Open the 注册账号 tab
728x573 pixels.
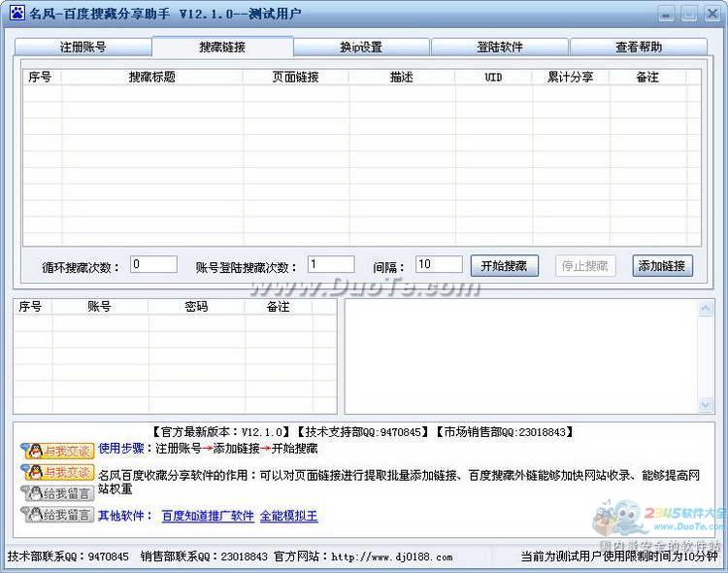tap(83, 47)
